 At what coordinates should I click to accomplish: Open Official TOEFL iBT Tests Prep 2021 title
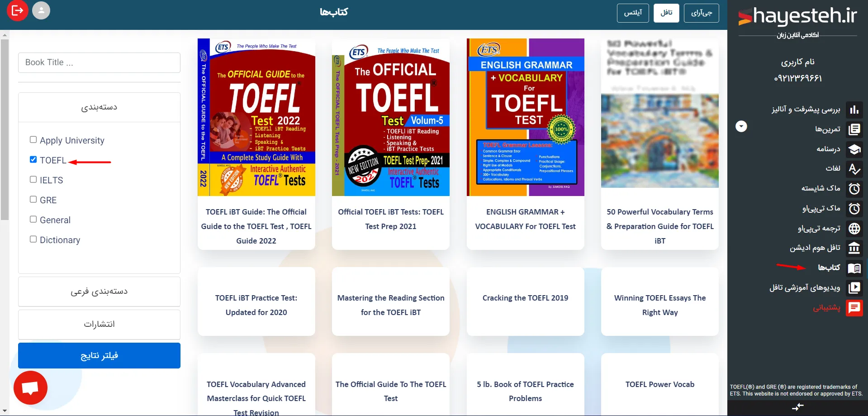click(x=391, y=219)
